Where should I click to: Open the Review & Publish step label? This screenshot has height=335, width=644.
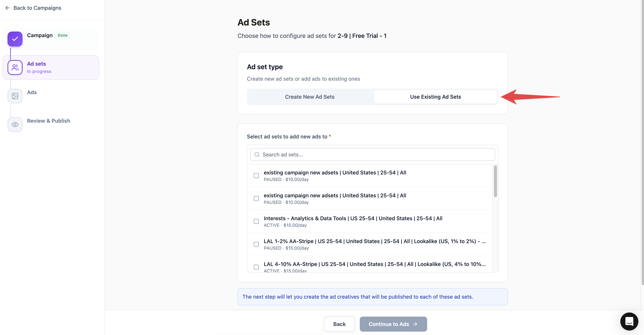tap(48, 121)
